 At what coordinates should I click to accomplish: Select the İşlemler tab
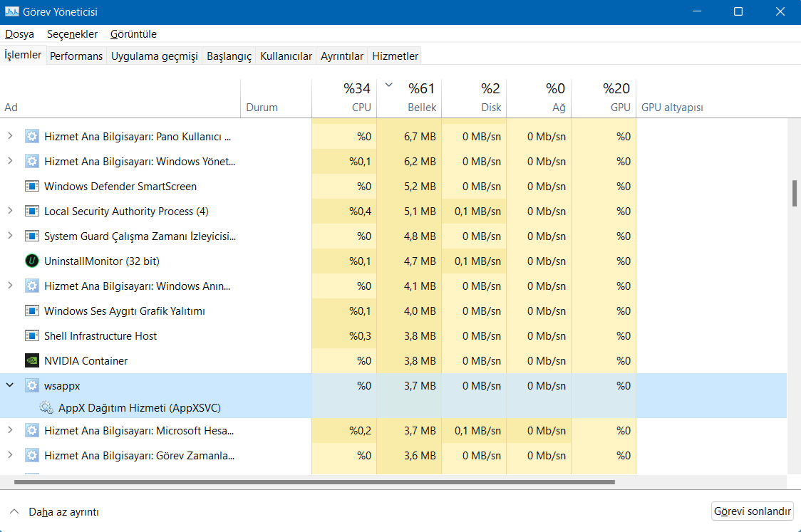(23, 55)
